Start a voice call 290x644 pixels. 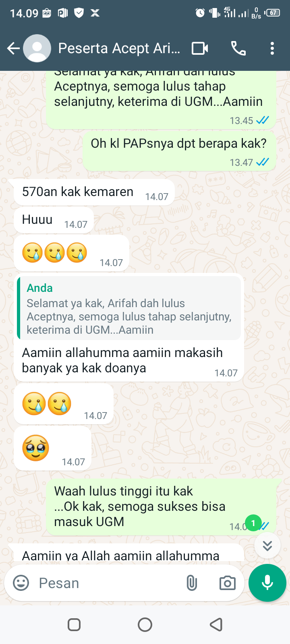pos(238,49)
